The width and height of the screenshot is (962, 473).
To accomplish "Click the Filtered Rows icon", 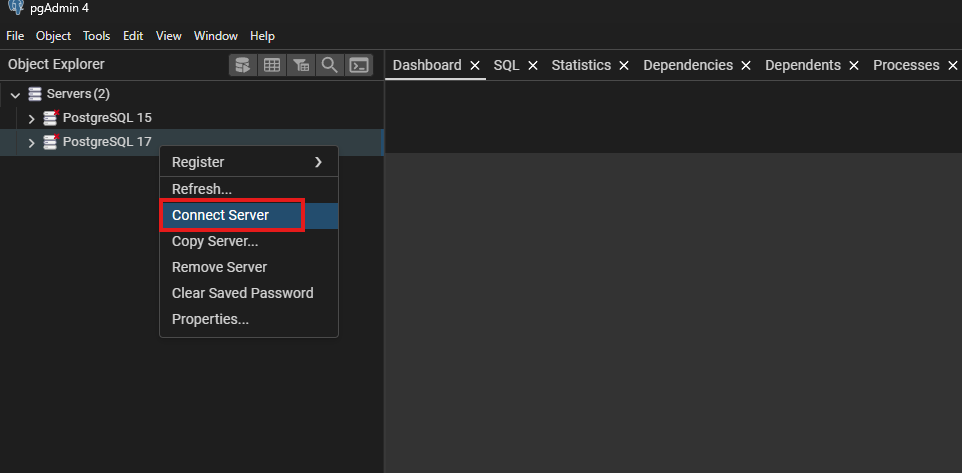I will [300, 65].
